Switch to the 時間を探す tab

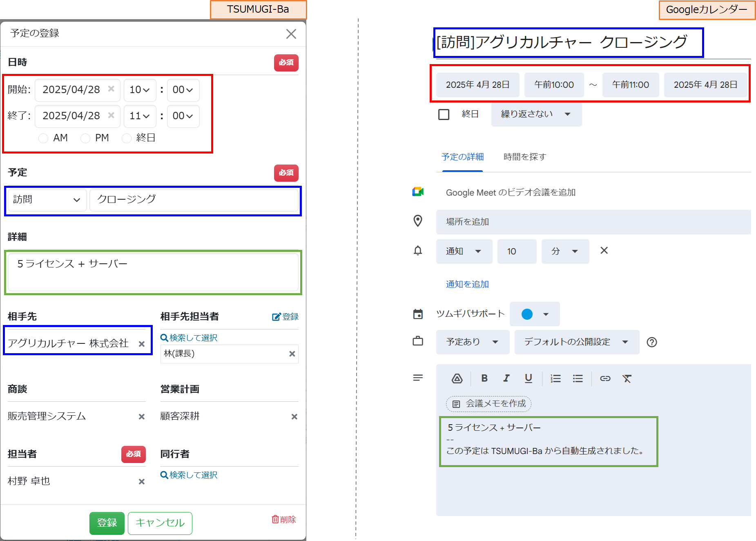click(524, 157)
